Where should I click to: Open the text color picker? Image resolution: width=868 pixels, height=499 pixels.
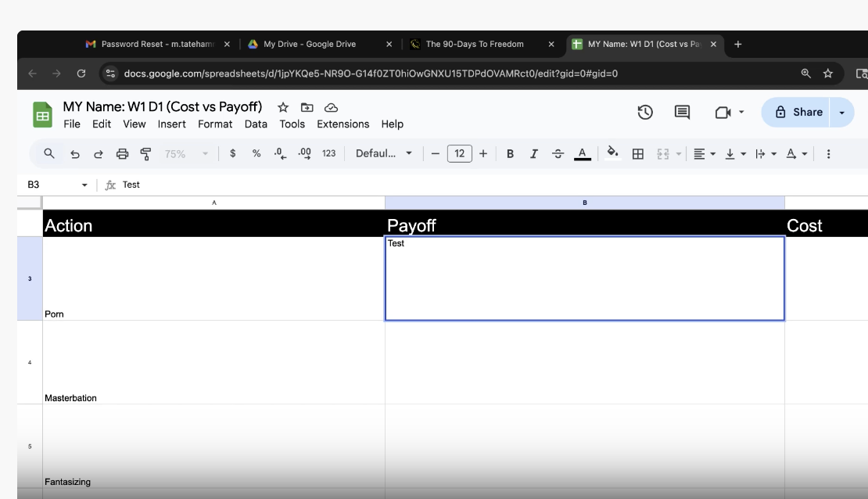(x=583, y=154)
